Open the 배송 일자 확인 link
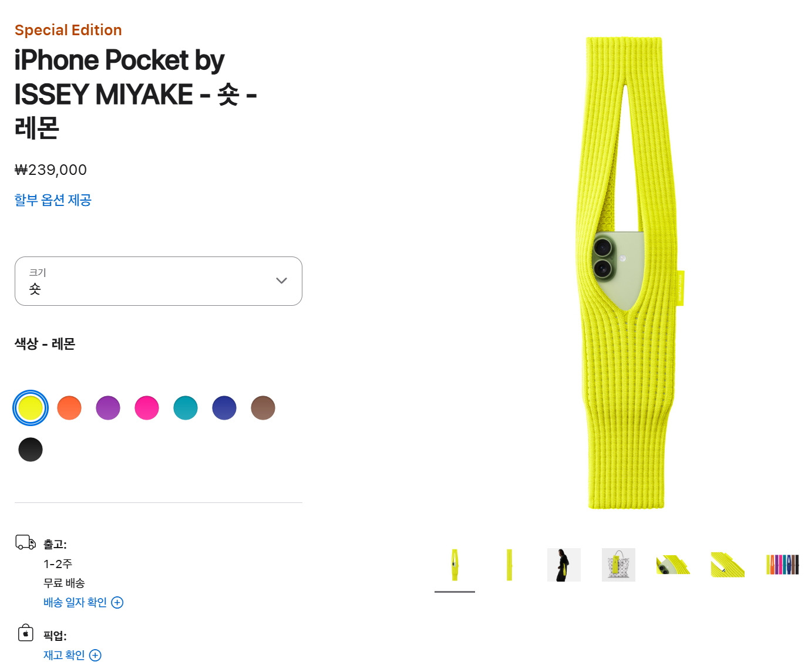Viewport: 808px width, 672px height. [75, 603]
